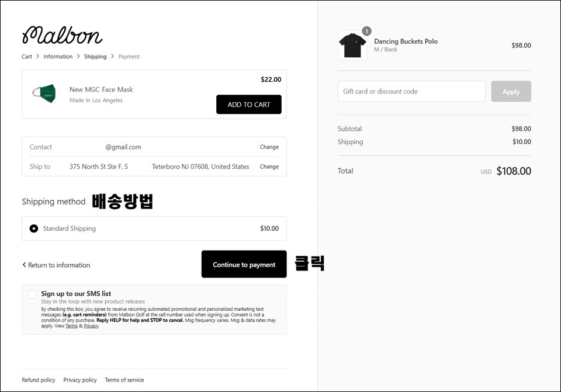This screenshot has height=392, width=561.
Task: Go to the Cart breadcrumb
Action: pos(27,57)
